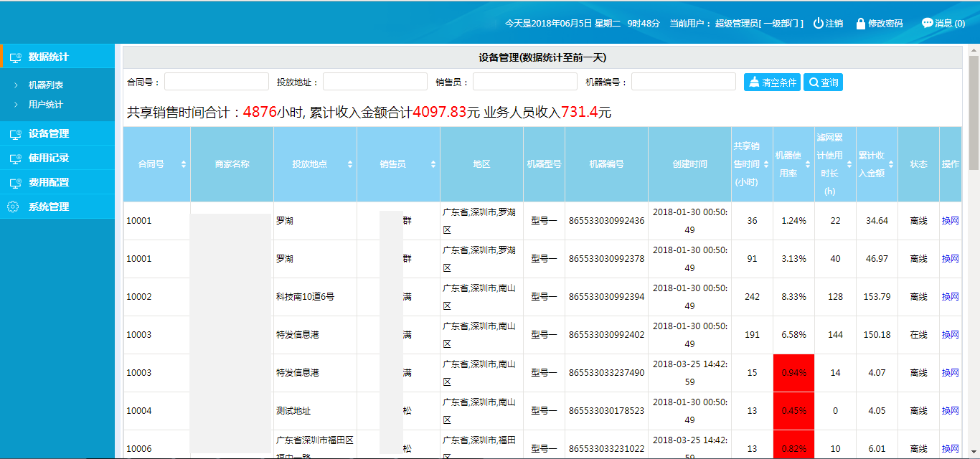Screen dimensions: 980x459
Task: Sort by 连网累计使用时长 column arrows
Action: click(x=849, y=164)
